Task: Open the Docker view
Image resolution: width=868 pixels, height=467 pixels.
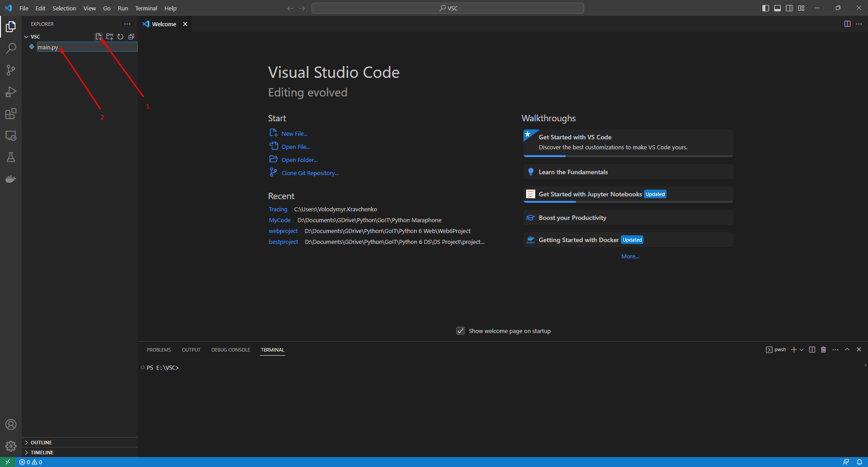Action: pyautogui.click(x=11, y=179)
